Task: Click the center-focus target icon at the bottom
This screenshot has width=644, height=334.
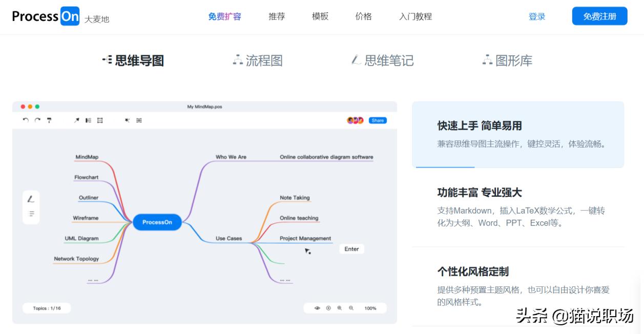Action: click(x=329, y=308)
